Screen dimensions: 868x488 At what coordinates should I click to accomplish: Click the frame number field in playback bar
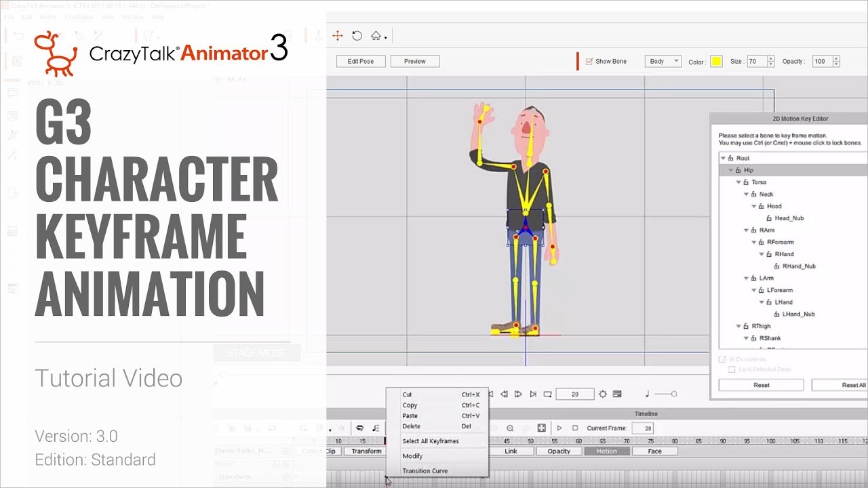[575, 394]
